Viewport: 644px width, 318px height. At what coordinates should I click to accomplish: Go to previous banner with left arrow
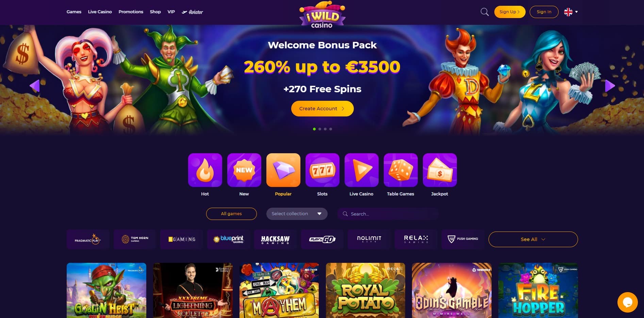[35, 85]
